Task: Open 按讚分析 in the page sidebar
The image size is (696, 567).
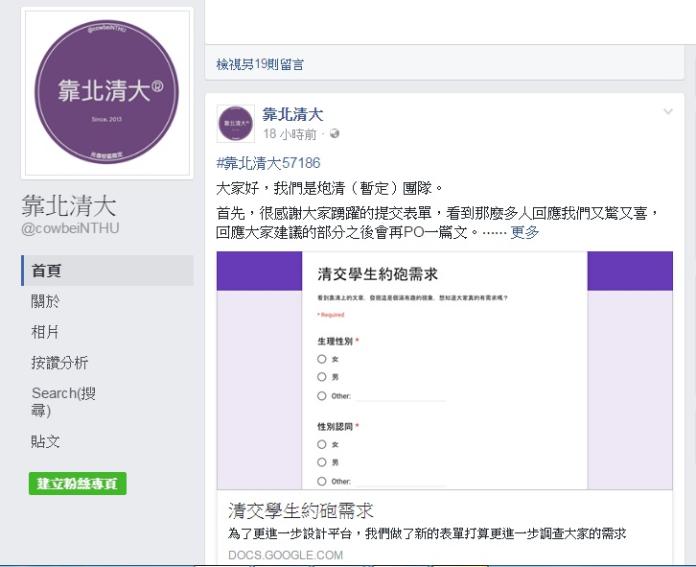Action: [x=59, y=362]
